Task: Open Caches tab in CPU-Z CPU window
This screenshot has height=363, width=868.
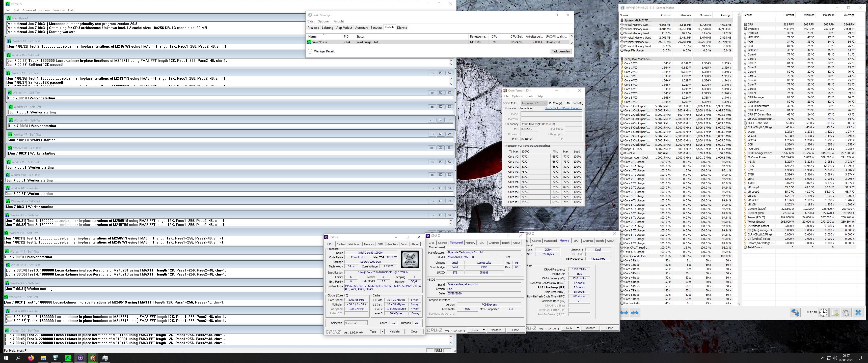Action: [x=341, y=244]
